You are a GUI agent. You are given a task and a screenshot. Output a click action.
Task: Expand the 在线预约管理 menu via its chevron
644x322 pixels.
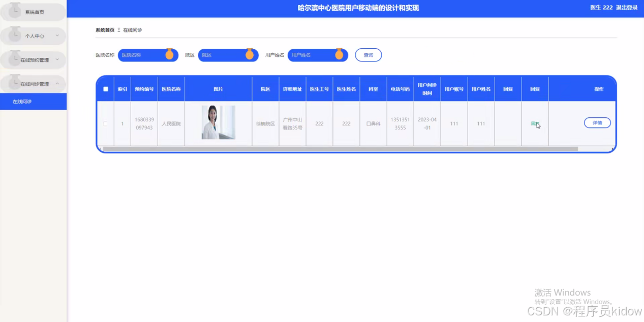click(56, 59)
